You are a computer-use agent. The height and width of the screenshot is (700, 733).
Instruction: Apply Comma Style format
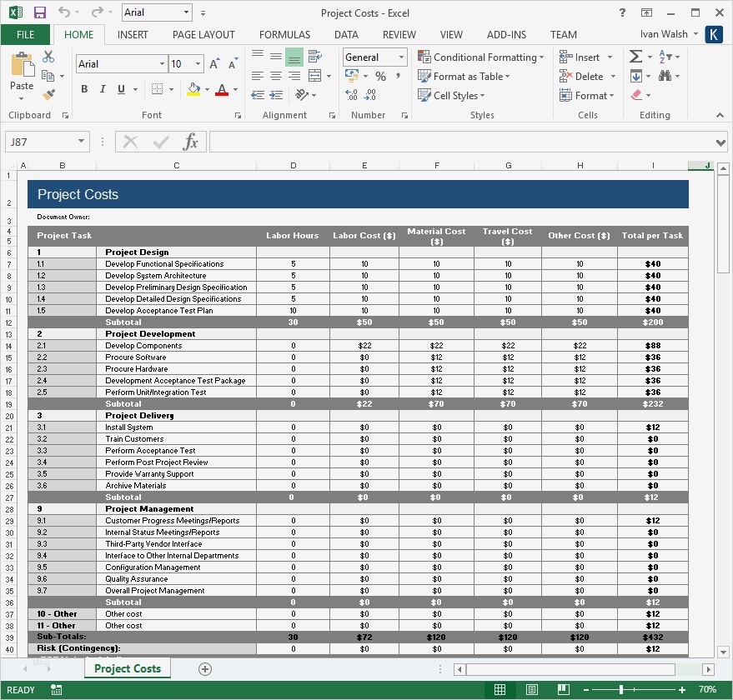(x=399, y=76)
